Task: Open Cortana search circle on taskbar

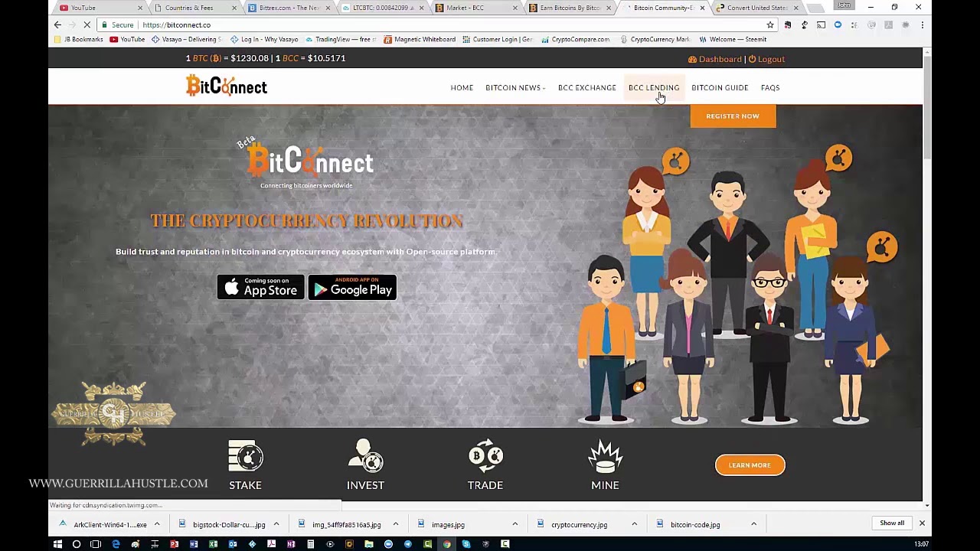Action: coord(77,544)
